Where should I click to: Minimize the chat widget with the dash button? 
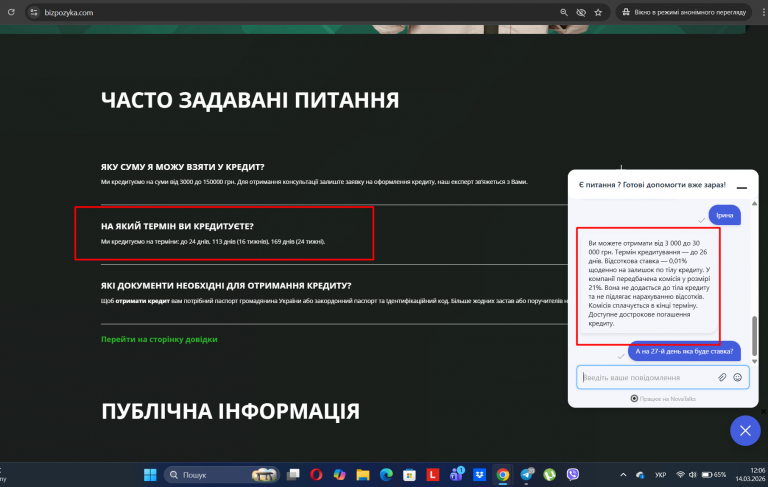click(742, 188)
